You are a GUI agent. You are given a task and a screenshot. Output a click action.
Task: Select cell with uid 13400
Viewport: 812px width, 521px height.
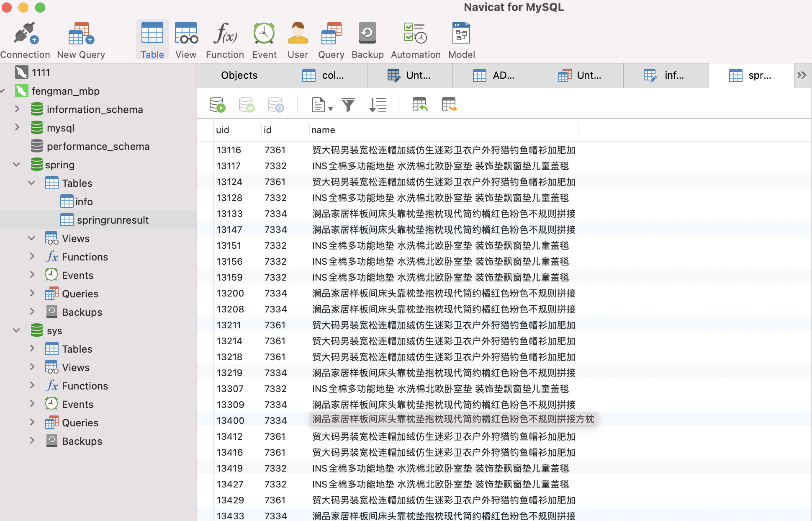[237, 420]
